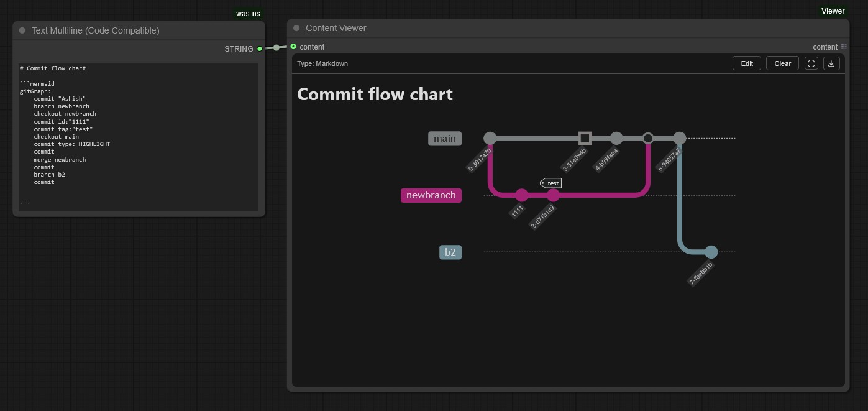
Task: Click the 6-94057a7 commit id label
Action: tap(670, 159)
